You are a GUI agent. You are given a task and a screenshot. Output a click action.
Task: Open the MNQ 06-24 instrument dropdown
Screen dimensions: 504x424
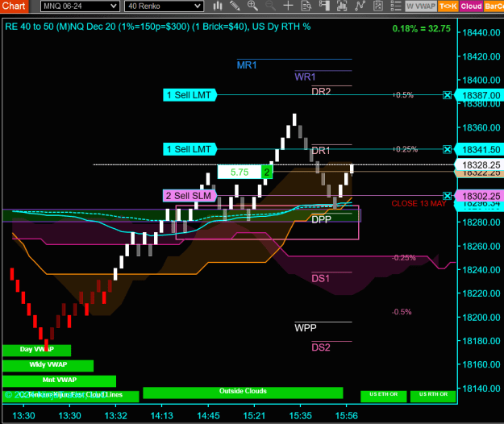pyautogui.click(x=80, y=6)
